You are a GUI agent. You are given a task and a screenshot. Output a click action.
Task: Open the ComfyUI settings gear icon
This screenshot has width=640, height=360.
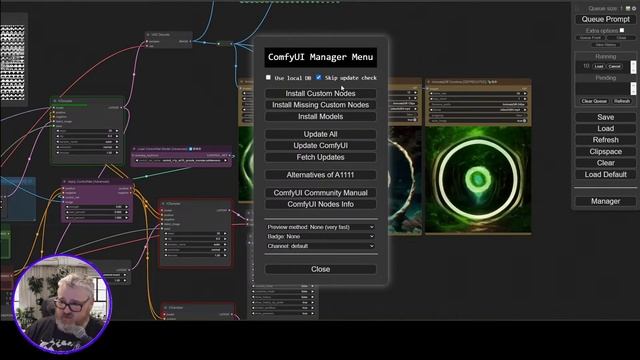click(633, 8)
